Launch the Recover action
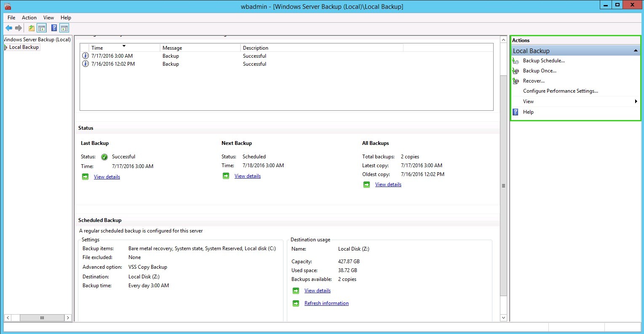The image size is (644, 334). pyautogui.click(x=533, y=81)
